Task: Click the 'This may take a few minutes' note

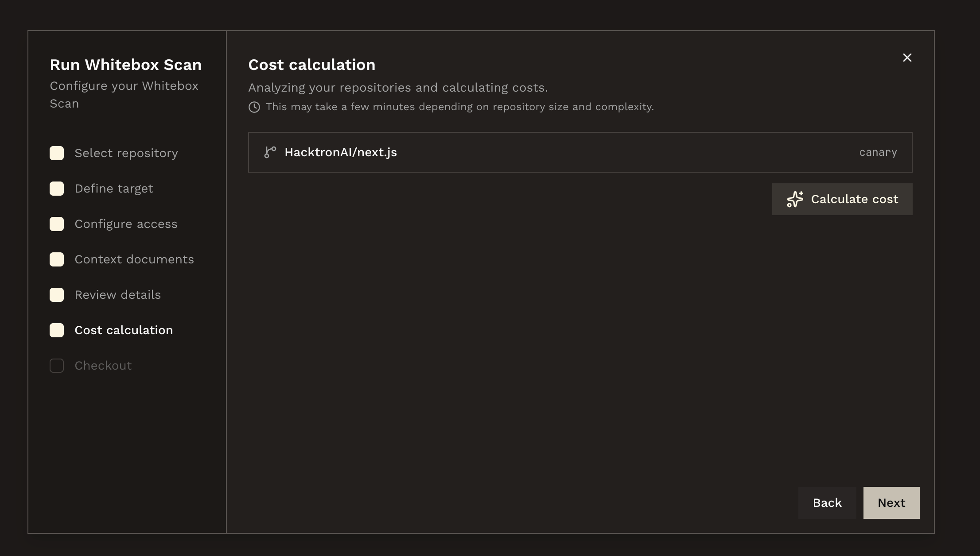Action: pyautogui.click(x=460, y=107)
